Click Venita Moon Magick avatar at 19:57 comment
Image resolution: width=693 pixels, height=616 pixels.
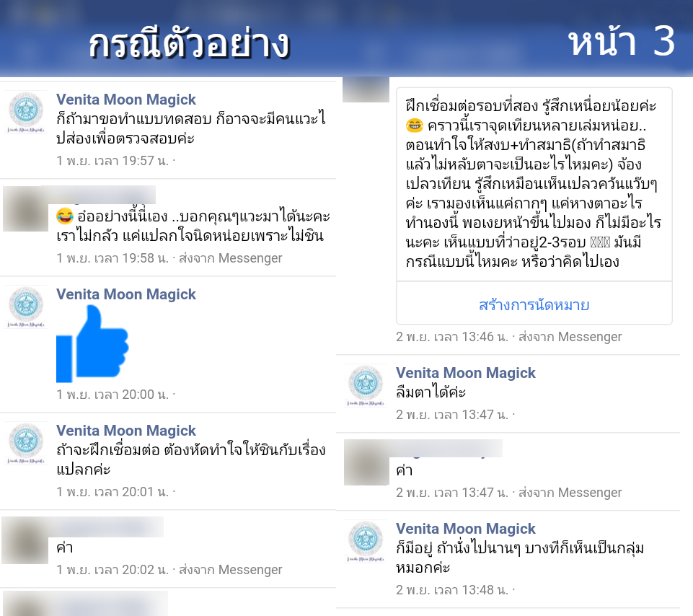tap(26, 112)
